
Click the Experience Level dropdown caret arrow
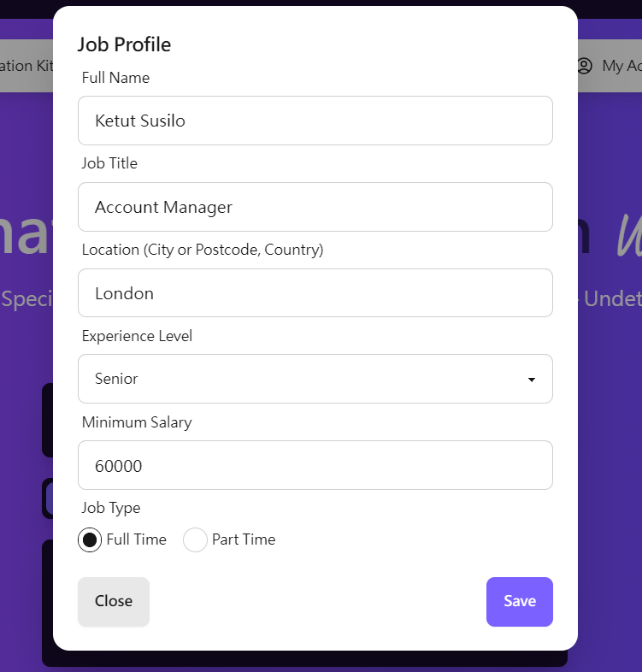pyautogui.click(x=532, y=380)
